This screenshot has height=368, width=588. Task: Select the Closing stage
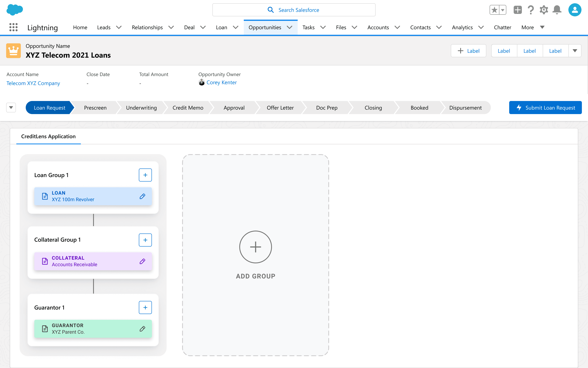pos(373,108)
